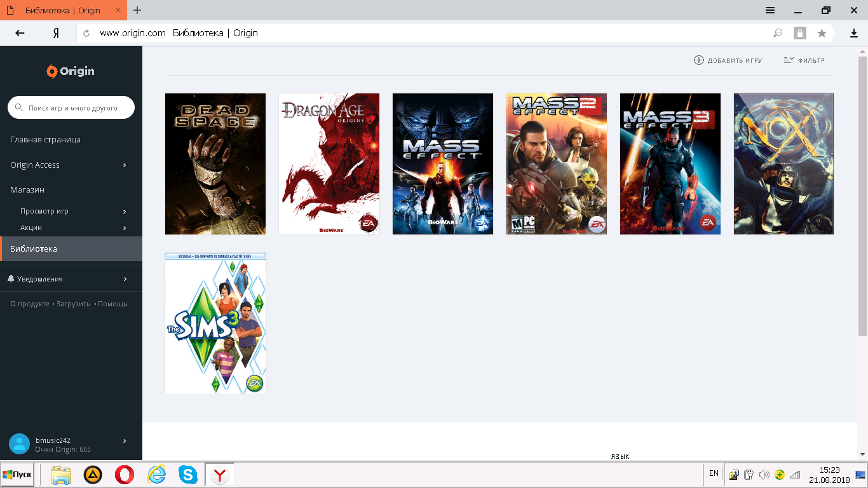Open the Mass Effect 3 tile
This screenshot has width=868, height=488.
point(670,164)
